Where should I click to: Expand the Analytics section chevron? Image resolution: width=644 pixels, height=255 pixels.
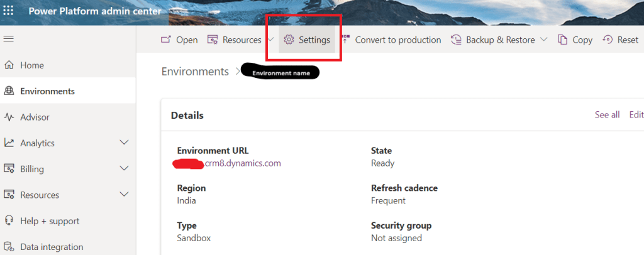pos(124,143)
